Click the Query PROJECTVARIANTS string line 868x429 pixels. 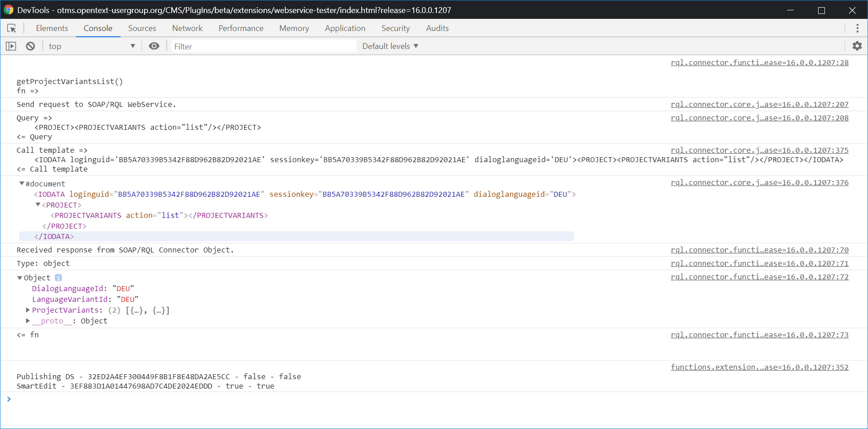click(148, 127)
